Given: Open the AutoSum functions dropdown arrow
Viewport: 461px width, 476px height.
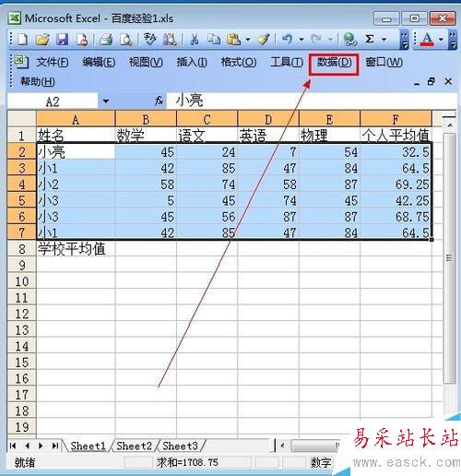Looking at the screenshot, I should pos(384,40).
